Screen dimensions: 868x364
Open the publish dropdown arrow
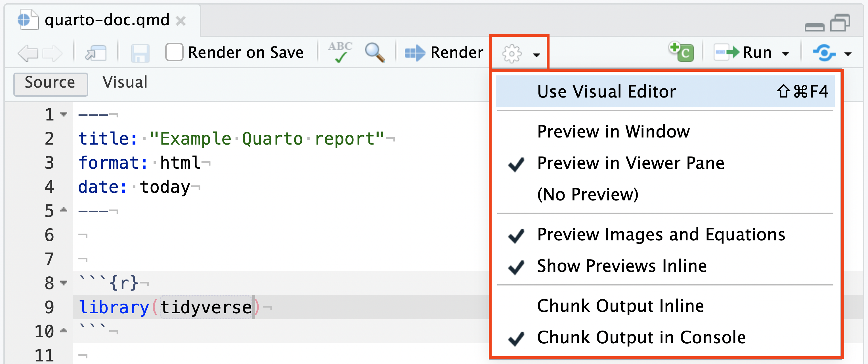[848, 54]
